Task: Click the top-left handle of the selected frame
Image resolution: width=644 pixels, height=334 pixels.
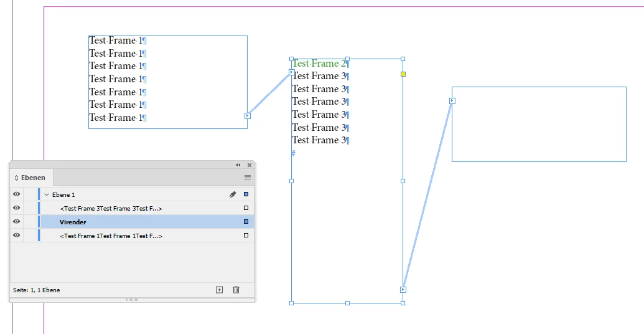Action: [x=292, y=59]
